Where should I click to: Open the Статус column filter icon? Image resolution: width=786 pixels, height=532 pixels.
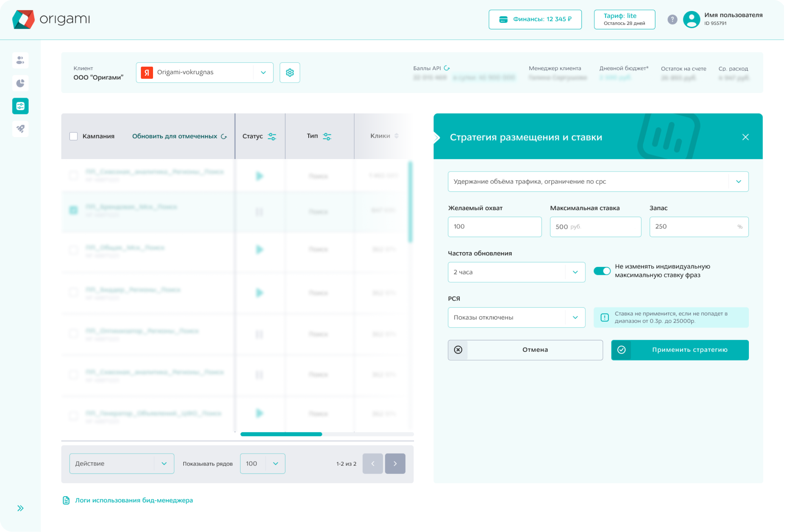(272, 136)
